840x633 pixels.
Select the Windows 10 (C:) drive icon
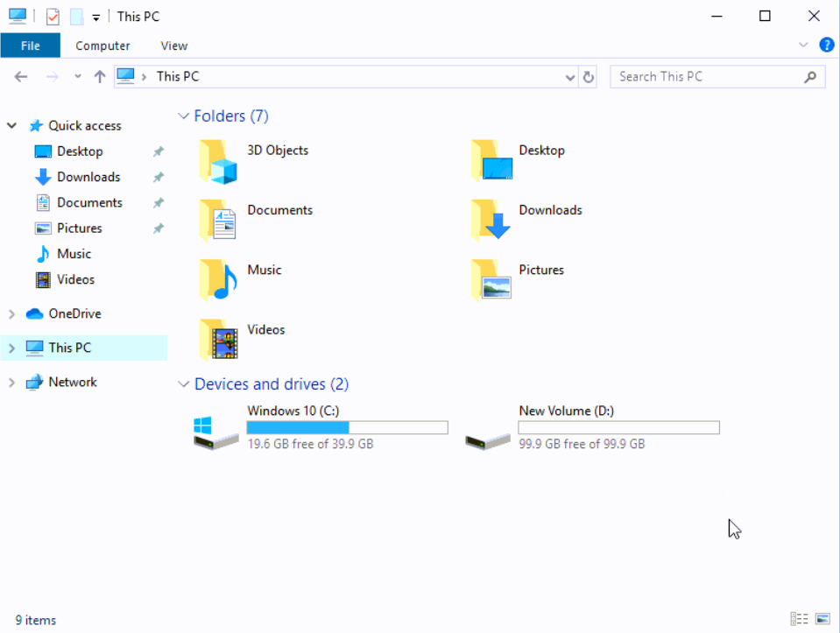click(215, 433)
